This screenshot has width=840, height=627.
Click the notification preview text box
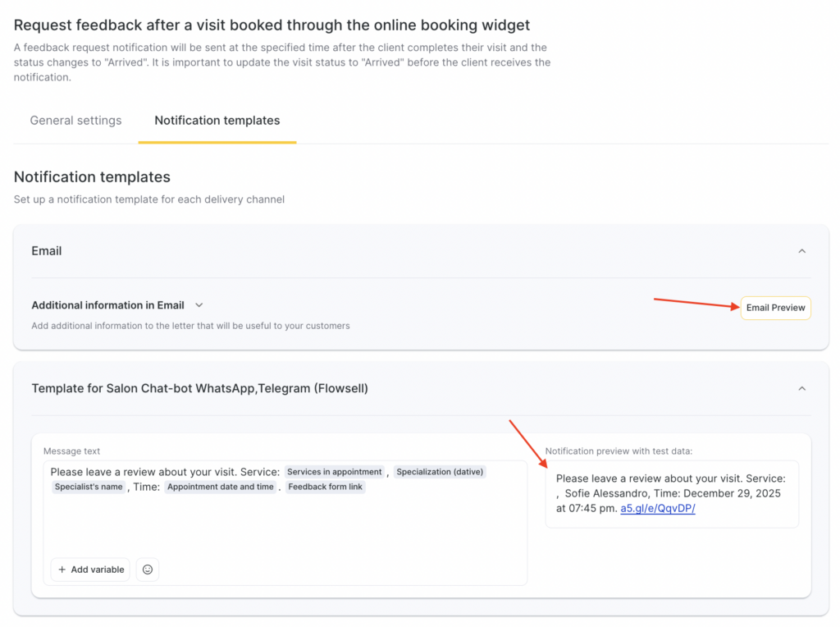[671, 493]
